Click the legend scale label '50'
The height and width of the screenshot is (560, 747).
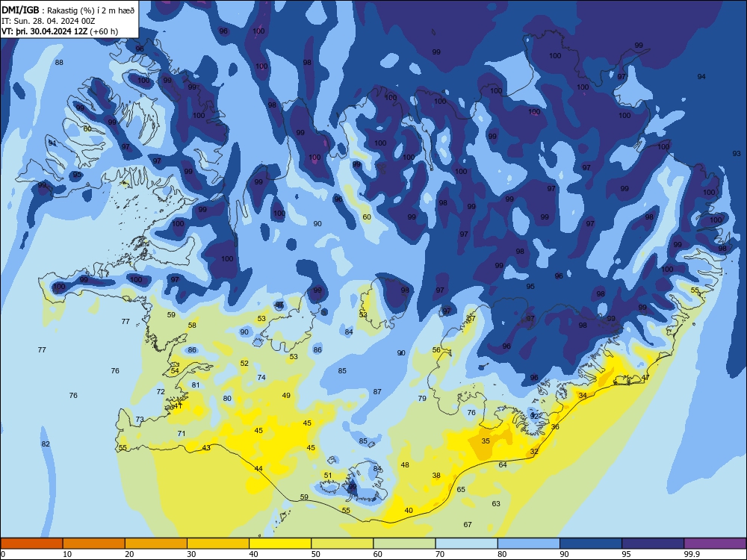click(x=315, y=554)
